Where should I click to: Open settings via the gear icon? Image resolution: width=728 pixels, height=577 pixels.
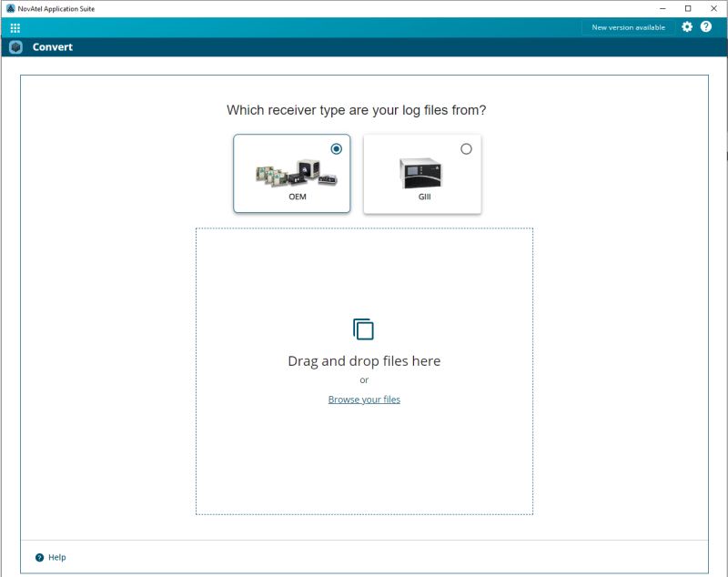[687, 27]
